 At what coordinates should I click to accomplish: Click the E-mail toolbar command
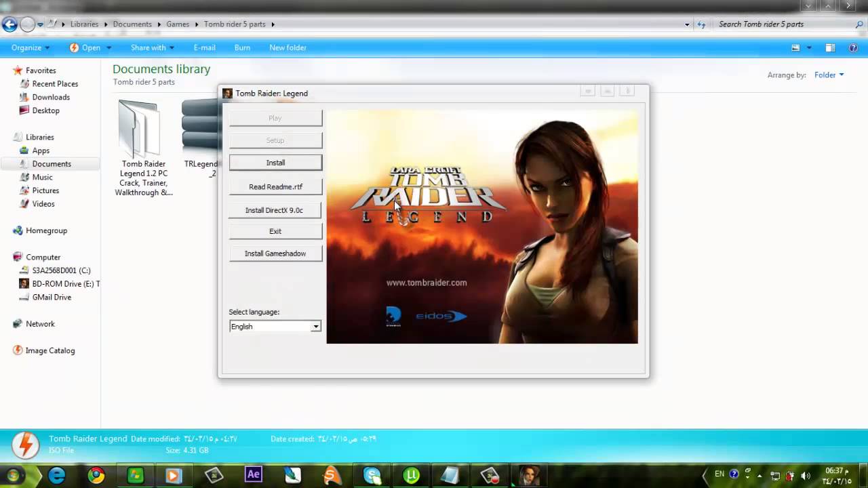click(204, 47)
